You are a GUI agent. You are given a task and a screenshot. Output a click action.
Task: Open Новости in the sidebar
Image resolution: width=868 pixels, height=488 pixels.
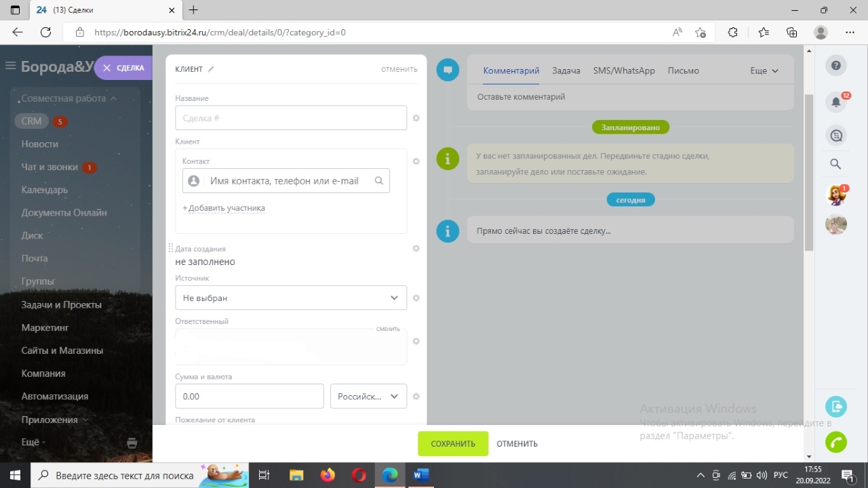point(40,144)
